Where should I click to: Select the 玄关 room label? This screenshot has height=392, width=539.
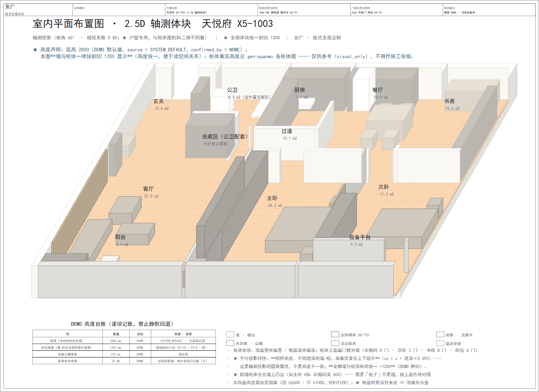(x=159, y=101)
